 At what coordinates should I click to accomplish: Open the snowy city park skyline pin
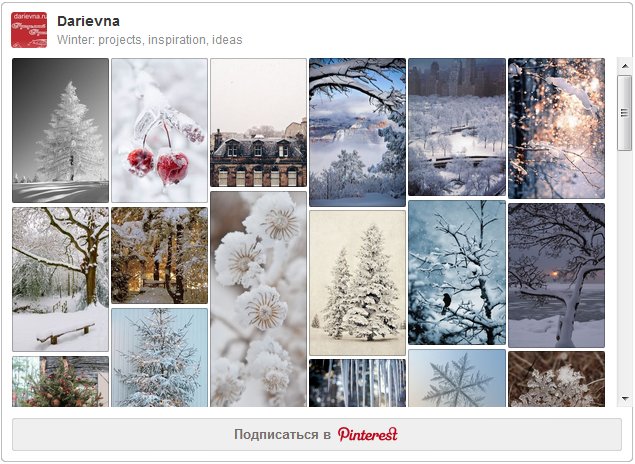click(x=457, y=127)
